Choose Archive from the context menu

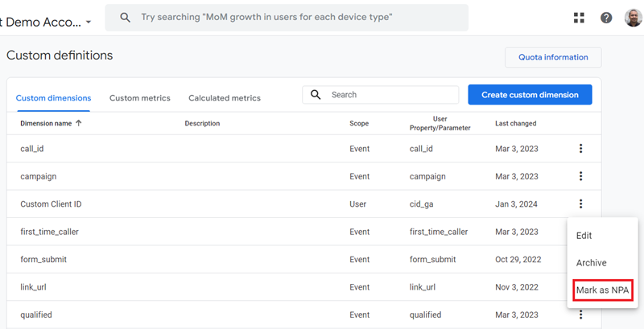(x=592, y=263)
